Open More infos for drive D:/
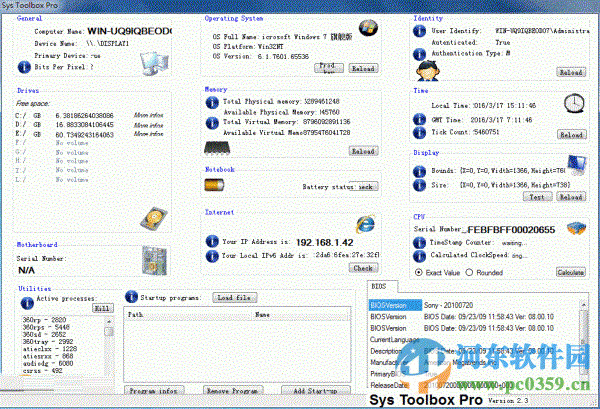Screen dimensions: 600x409 (x=148, y=125)
